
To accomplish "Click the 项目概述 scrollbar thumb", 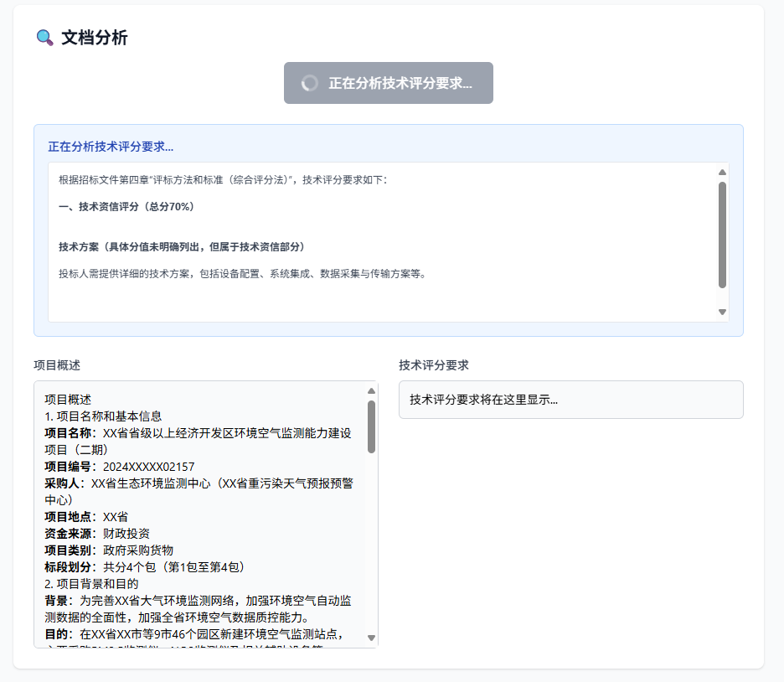I will [x=371, y=427].
